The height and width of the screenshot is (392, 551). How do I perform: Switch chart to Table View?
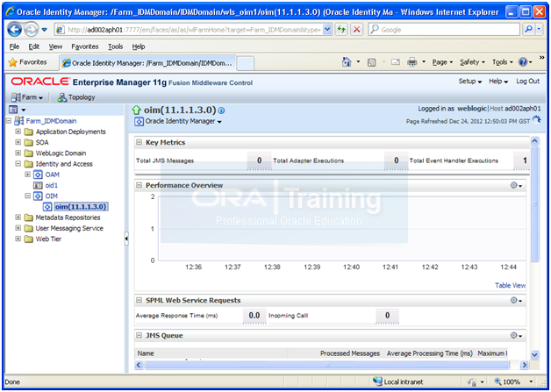pos(511,285)
